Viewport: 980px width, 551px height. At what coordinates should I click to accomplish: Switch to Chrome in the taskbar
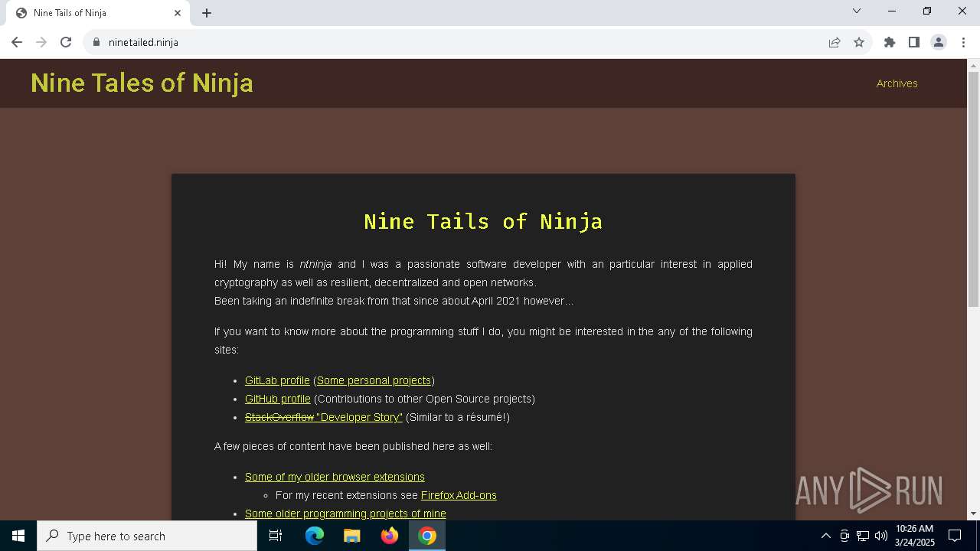(x=427, y=536)
